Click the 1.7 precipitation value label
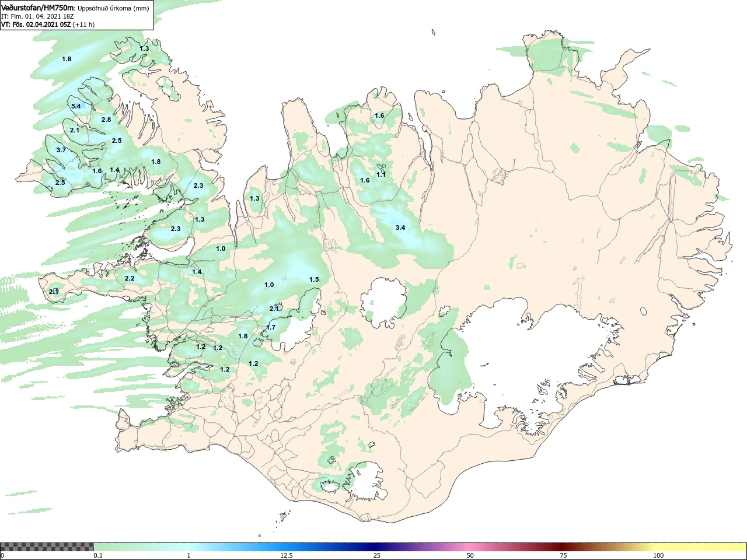Image resolution: width=747 pixels, height=560 pixels. 271,327
